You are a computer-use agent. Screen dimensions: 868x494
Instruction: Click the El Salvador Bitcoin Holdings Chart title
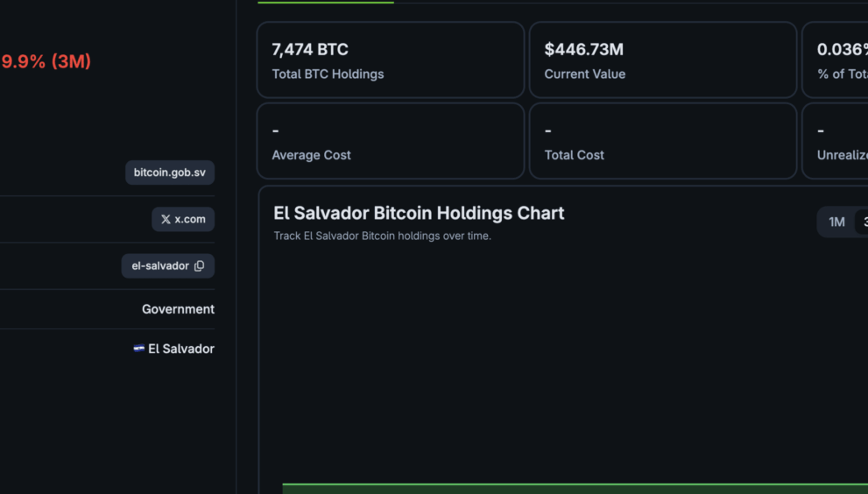pyautogui.click(x=419, y=213)
